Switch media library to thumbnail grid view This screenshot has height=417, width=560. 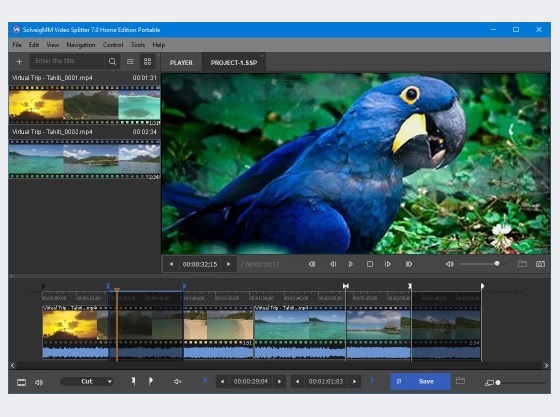click(148, 62)
